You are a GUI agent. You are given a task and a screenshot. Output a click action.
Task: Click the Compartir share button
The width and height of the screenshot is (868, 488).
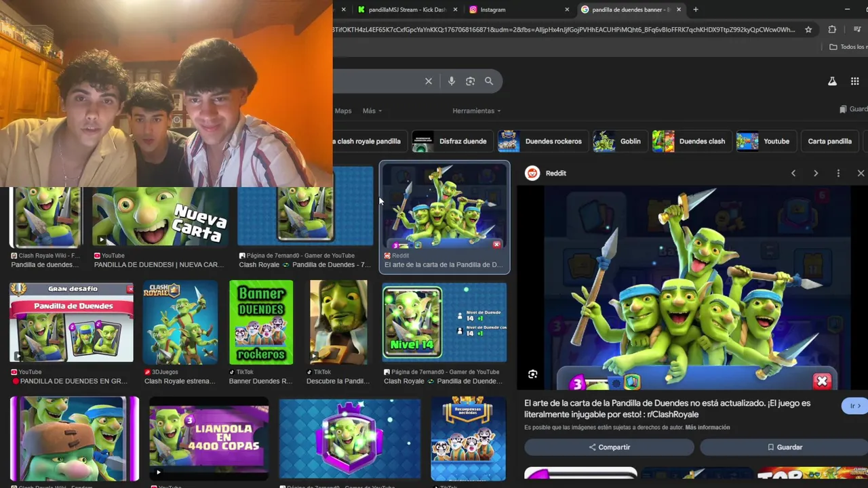[609, 447]
